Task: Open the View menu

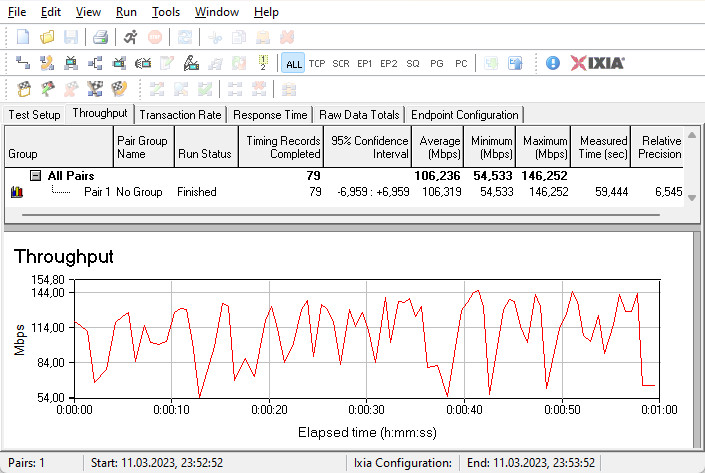Action: [88, 12]
